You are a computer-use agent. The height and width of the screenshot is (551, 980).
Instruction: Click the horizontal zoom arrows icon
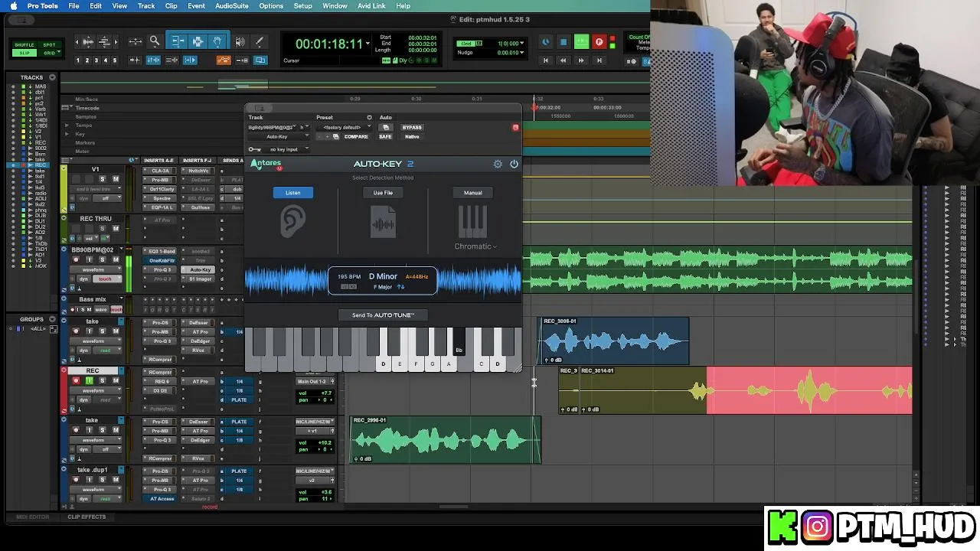click(135, 41)
